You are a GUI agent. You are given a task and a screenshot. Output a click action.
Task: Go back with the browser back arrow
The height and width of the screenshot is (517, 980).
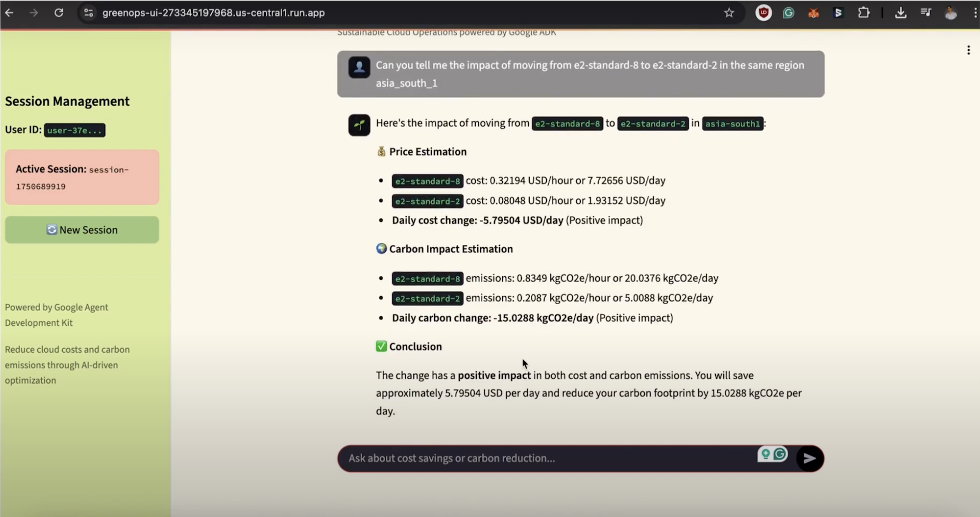pos(9,13)
